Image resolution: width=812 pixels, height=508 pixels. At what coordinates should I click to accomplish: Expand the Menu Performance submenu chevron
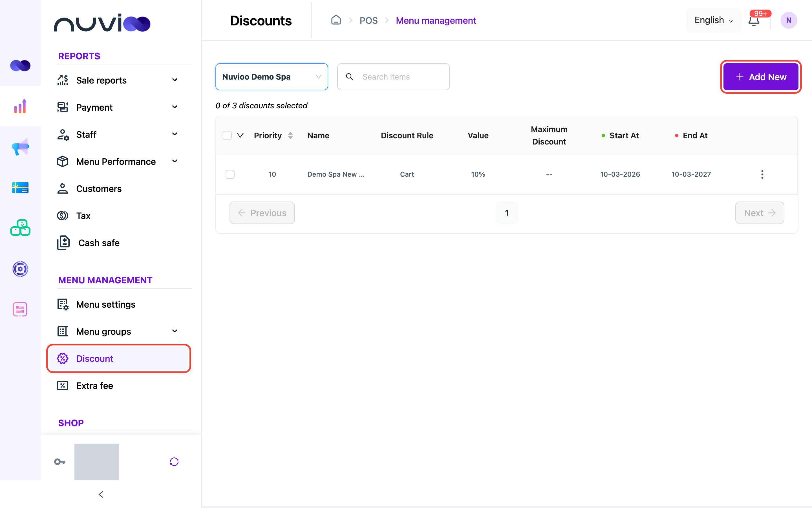(x=175, y=161)
